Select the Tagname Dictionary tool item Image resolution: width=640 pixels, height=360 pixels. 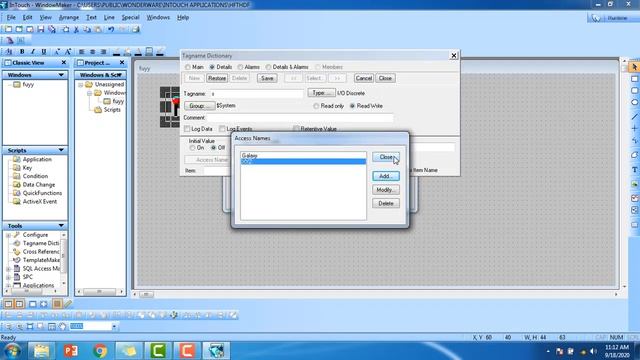click(40, 243)
